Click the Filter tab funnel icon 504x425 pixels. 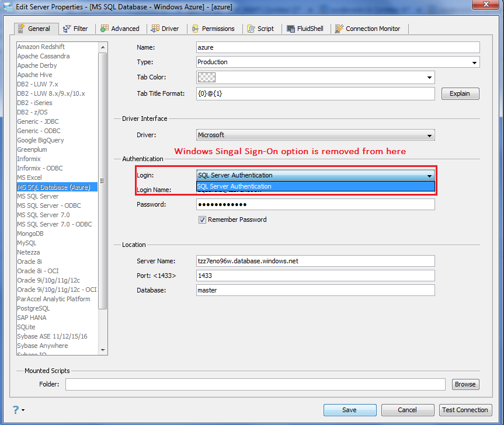pyautogui.click(x=67, y=29)
